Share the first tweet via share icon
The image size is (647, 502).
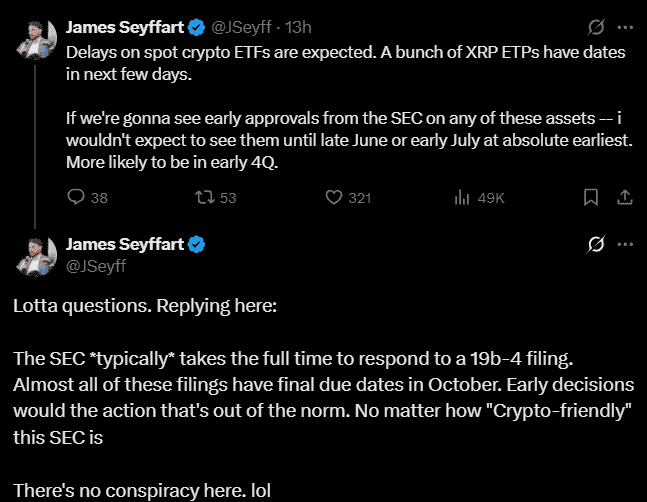624,197
